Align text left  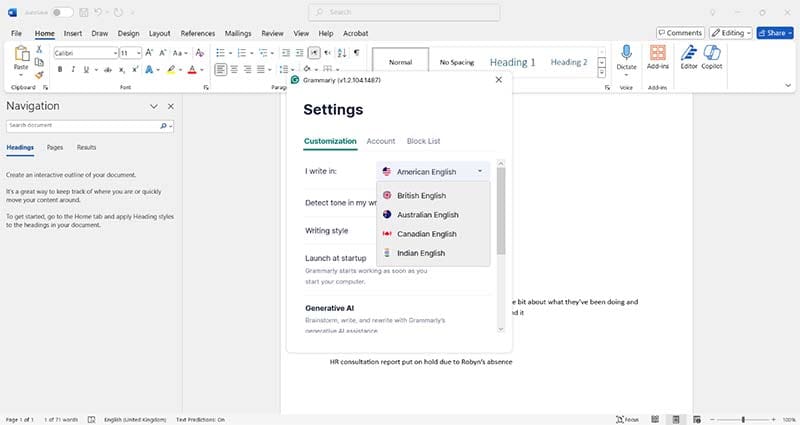(x=220, y=69)
